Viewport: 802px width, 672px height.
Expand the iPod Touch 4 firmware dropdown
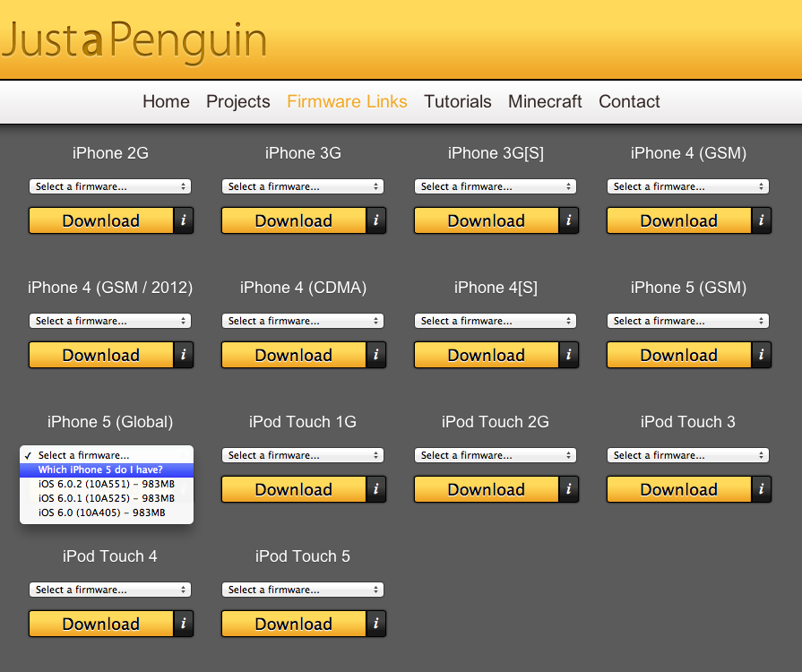[110, 590]
